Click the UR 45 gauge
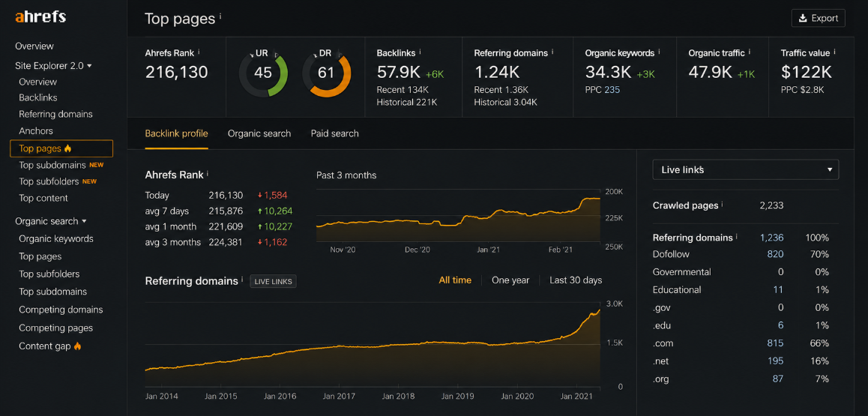This screenshot has height=416, width=868. (x=263, y=73)
